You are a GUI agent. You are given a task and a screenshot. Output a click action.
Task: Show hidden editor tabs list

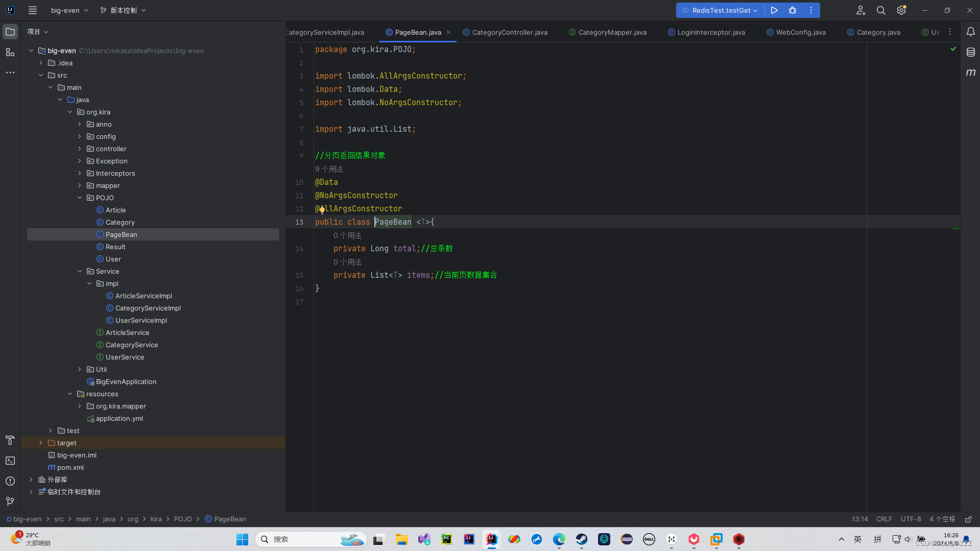coord(950,32)
